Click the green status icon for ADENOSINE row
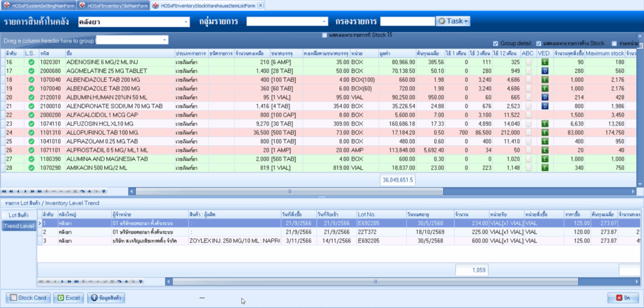The height and width of the screenshot is (308, 644). [x=31, y=62]
